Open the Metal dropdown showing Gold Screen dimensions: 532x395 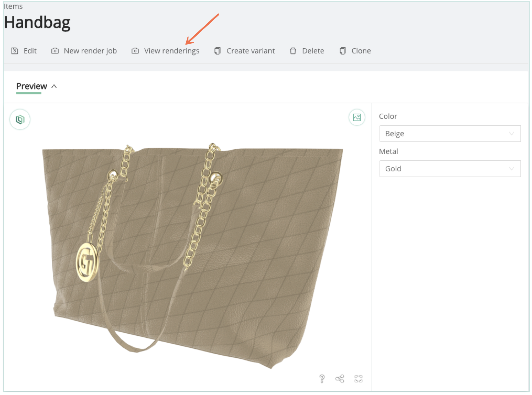coord(449,169)
